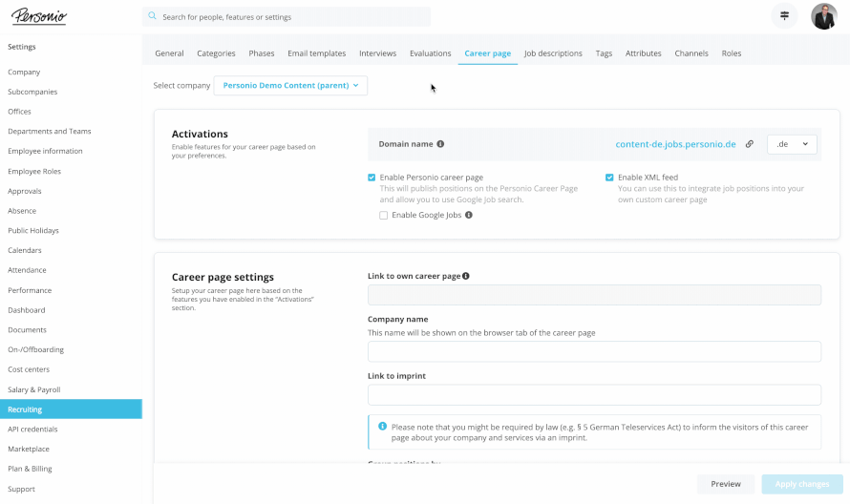Open Subcompanies in sidebar
The image size is (850, 504).
click(x=32, y=93)
